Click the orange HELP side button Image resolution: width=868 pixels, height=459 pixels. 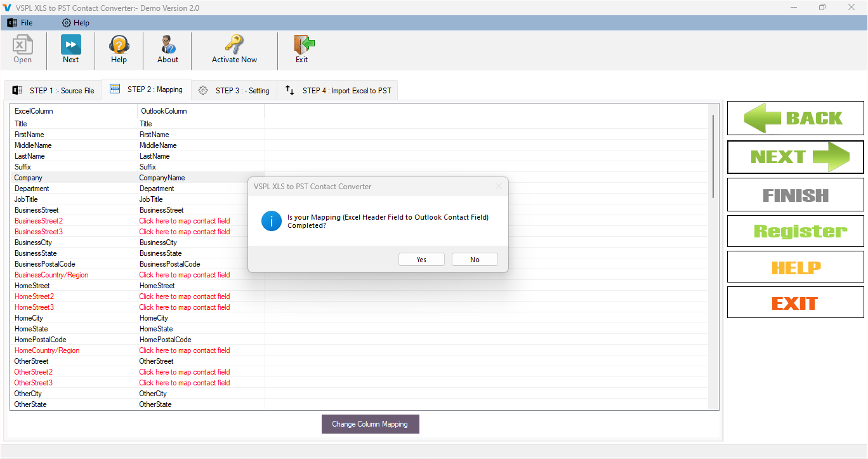tap(795, 267)
